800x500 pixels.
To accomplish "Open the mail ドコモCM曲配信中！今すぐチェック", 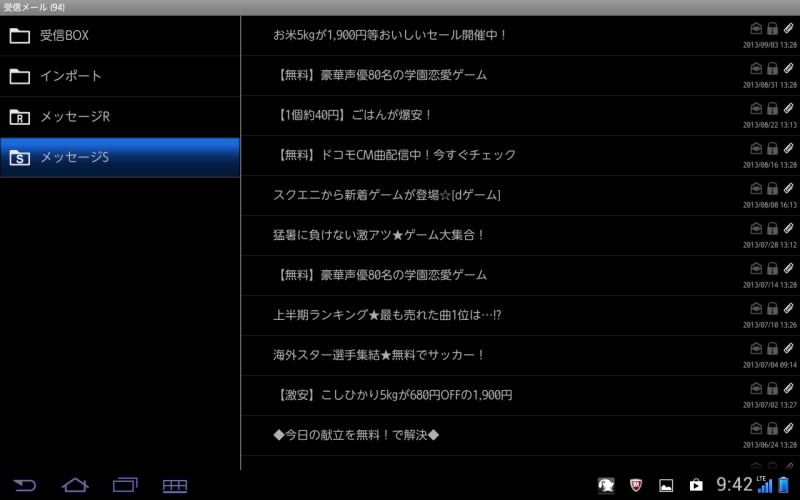I will [520, 155].
